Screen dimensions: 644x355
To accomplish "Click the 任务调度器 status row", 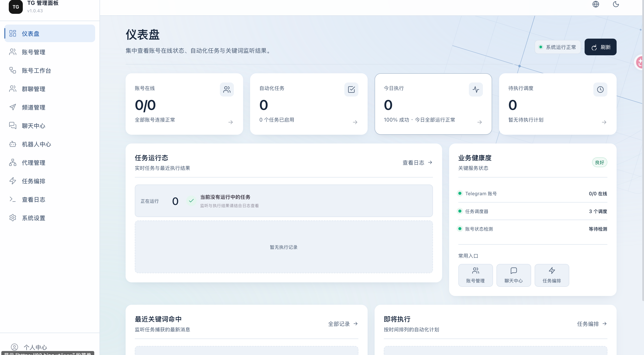I will 532,211.
